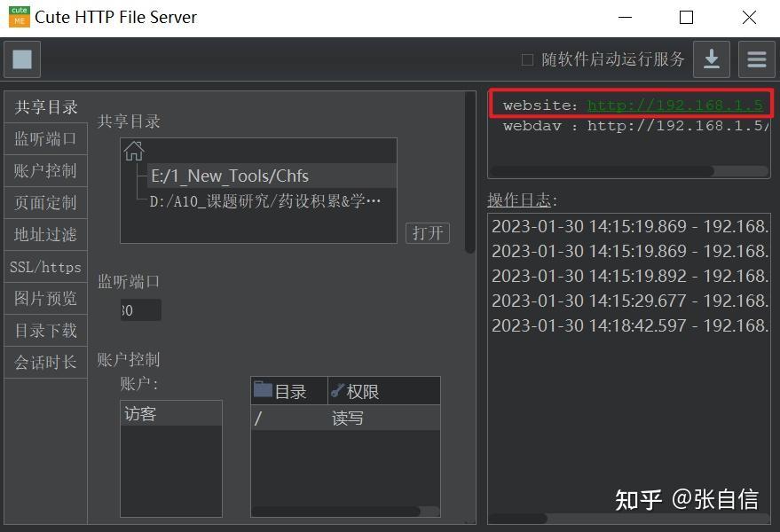
Task: Click the Cute HTTP File Server app icon
Action: point(19,17)
